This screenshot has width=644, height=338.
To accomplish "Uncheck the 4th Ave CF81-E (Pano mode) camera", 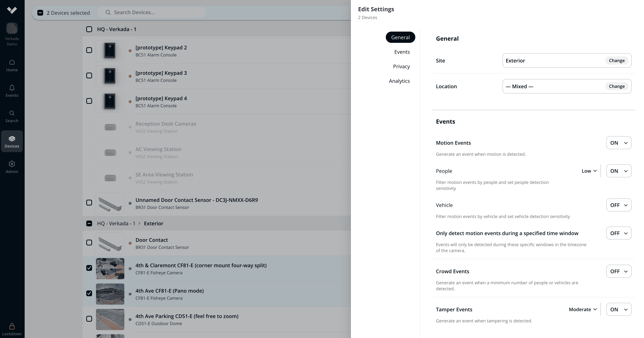I will click(x=89, y=293).
